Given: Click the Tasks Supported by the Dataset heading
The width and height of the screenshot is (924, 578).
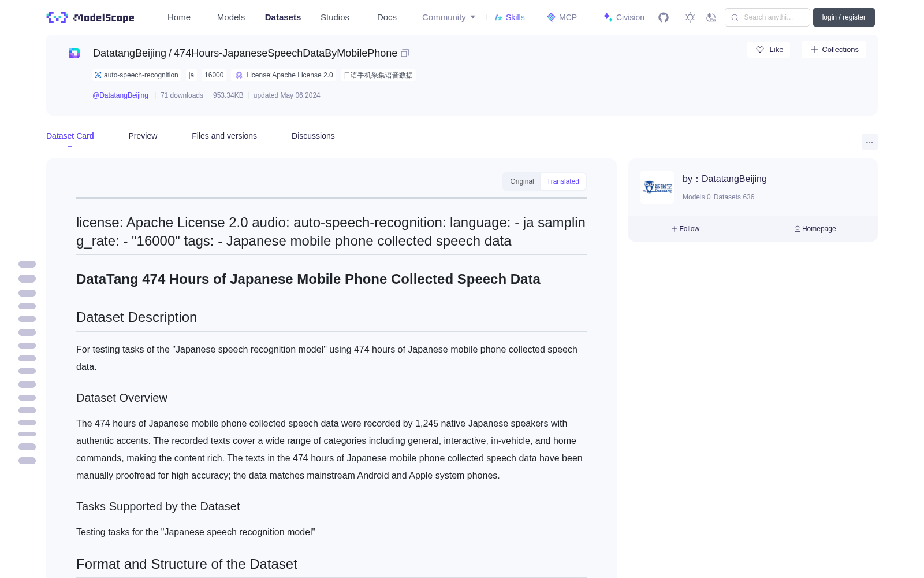Looking at the screenshot, I should click(158, 506).
